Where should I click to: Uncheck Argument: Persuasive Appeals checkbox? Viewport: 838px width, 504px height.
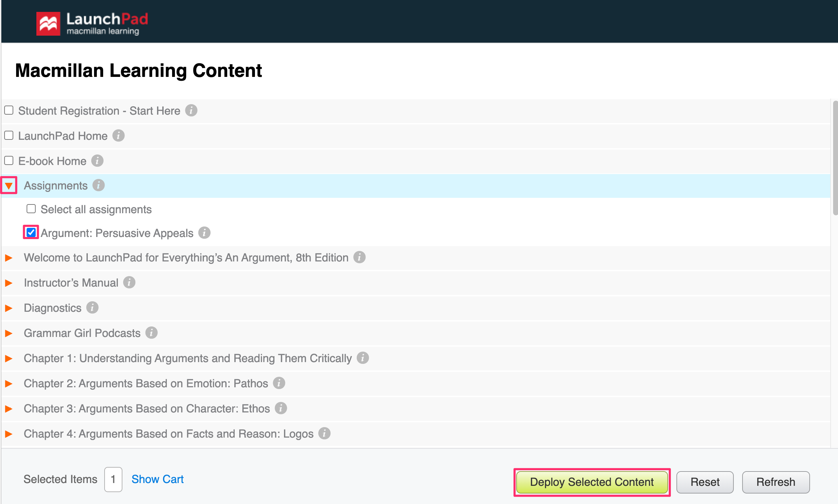31,232
